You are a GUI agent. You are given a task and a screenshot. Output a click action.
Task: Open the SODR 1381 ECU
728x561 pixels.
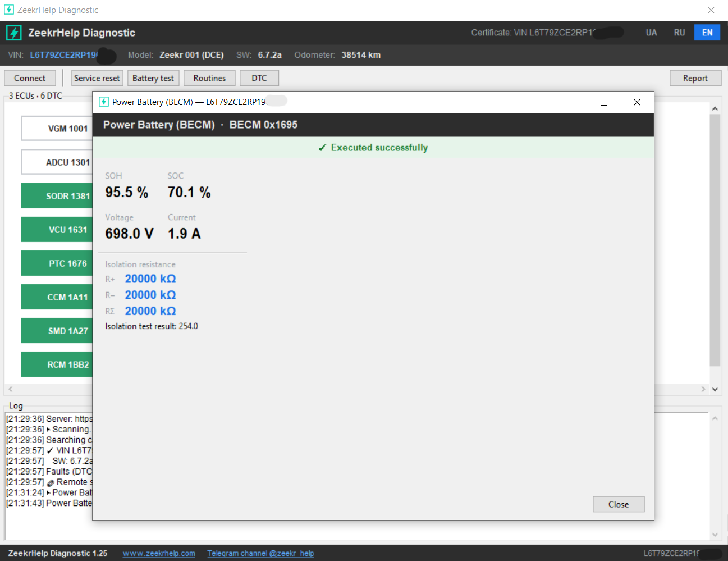pyautogui.click(x=57, y=196)
